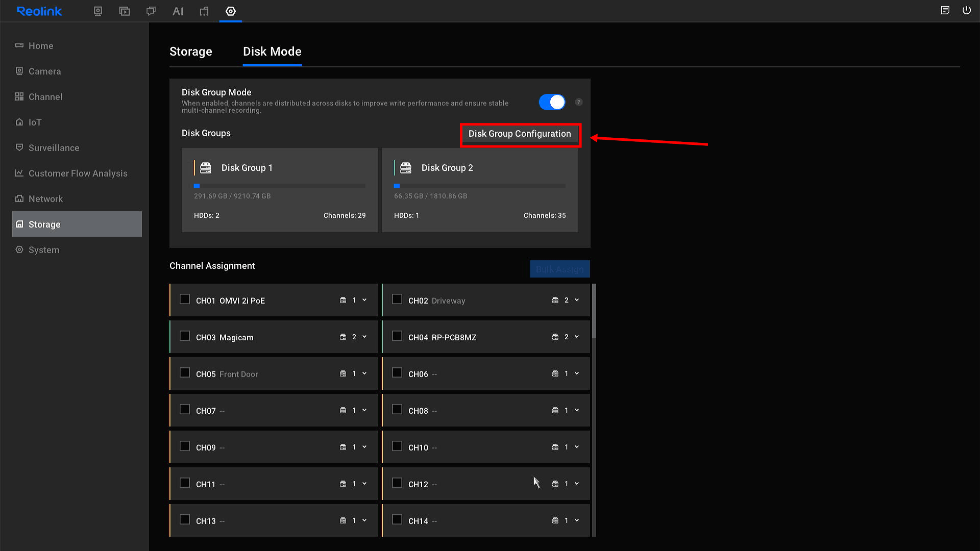Select the Disk Group 2 card
Viewport: 980px width, 551px height.
click(480, 190)
